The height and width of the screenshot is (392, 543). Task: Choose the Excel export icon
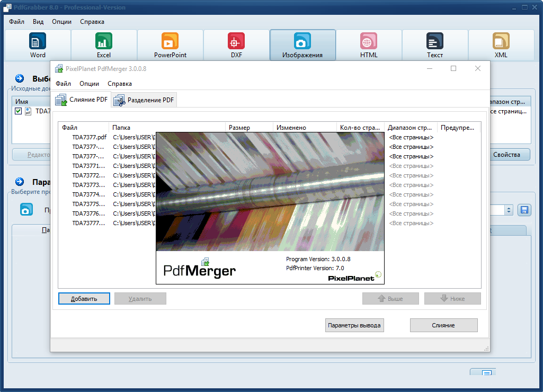coord(103,41)
